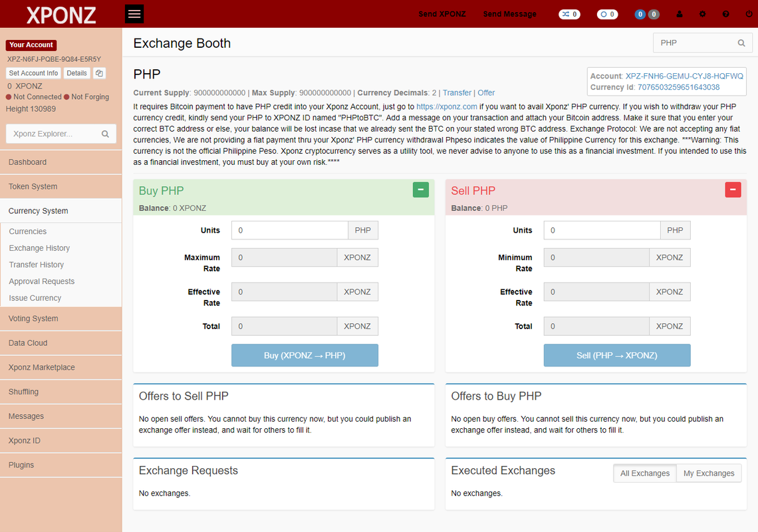758x532 pixels.
Task: Click Send Message in top bar
Action: pyautogui.click(x=509, y=14)
